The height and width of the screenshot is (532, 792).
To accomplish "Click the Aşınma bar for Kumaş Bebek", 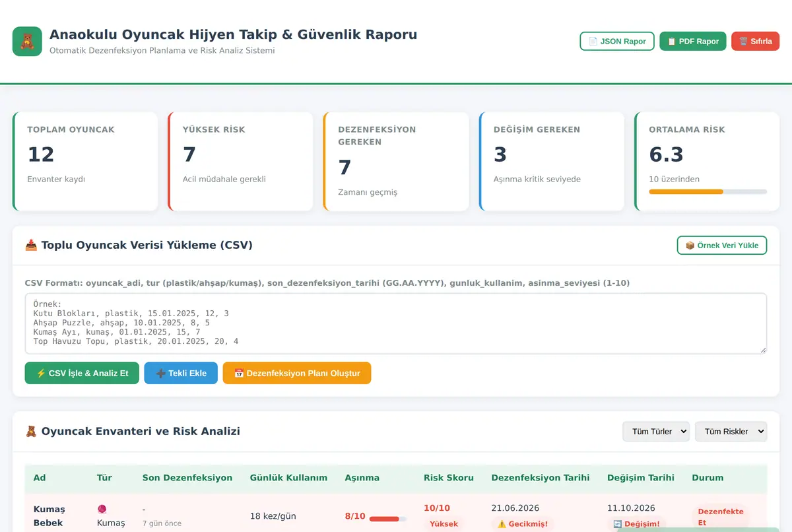I will tap(387, 519).
